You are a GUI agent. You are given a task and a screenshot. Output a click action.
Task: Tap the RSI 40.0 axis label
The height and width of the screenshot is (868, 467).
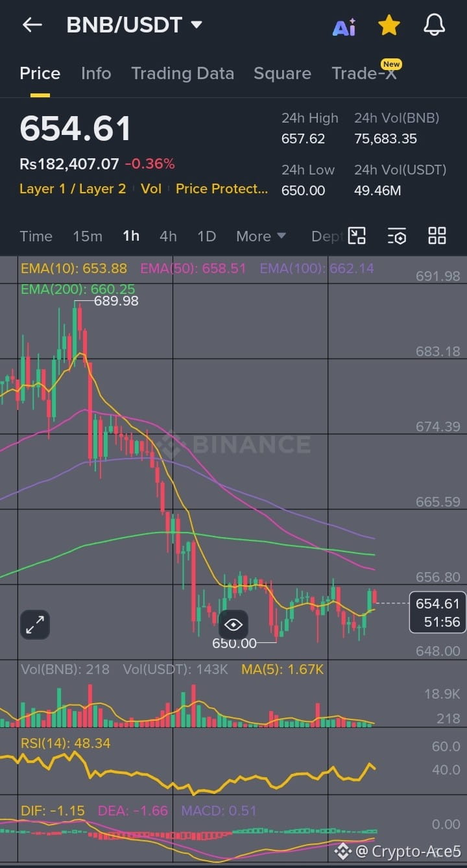(446, 770)
